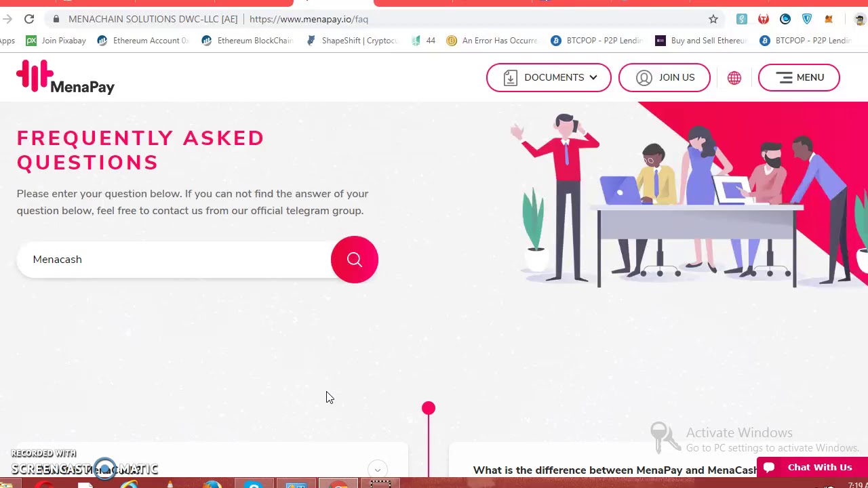Click the MenaPay logo
The width and height of the screenshot is (868, 488).
pyautogui.click(x=65, y=77)
